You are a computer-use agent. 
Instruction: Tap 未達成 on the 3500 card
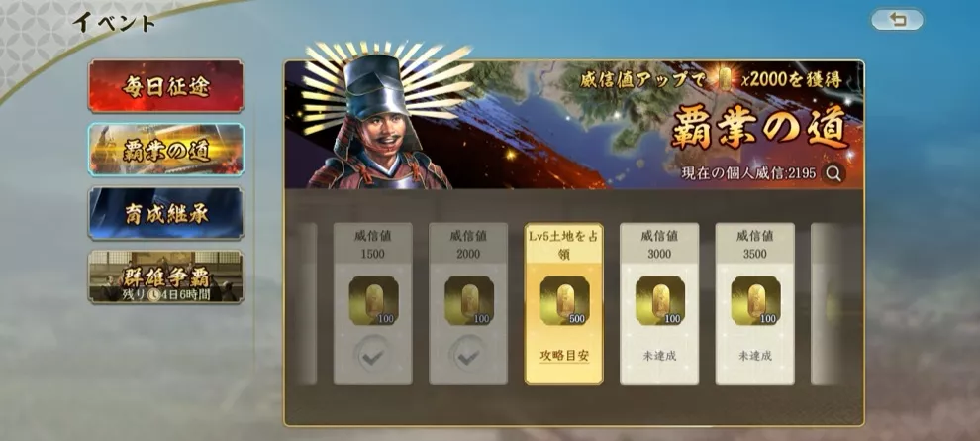pos(755,356)
